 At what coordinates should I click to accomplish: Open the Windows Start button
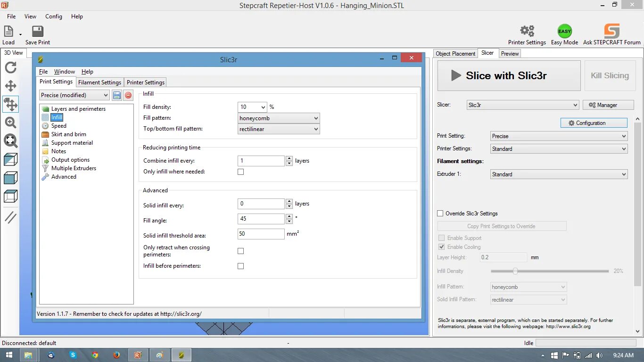click(8, 355)
